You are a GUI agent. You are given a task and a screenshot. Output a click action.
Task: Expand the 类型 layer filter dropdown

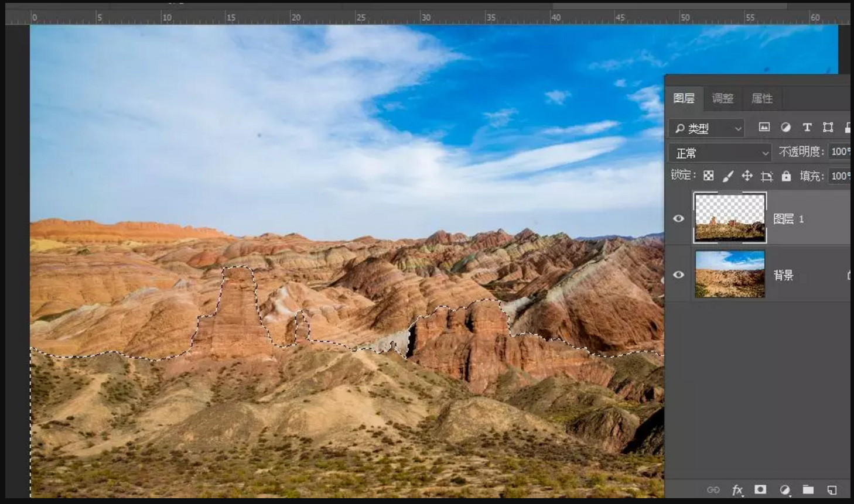706,128
